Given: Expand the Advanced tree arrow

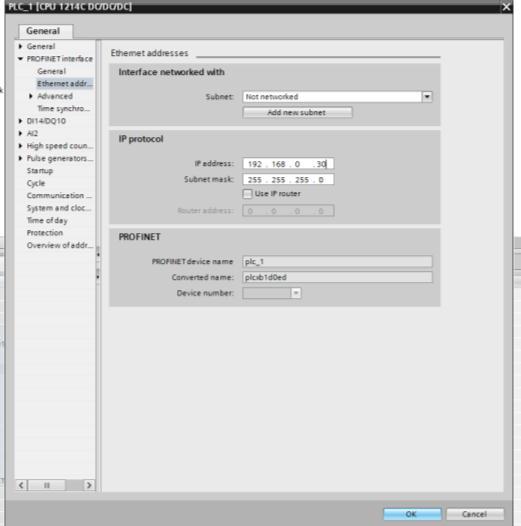Looking at the screenshot, I should point(31,96).
